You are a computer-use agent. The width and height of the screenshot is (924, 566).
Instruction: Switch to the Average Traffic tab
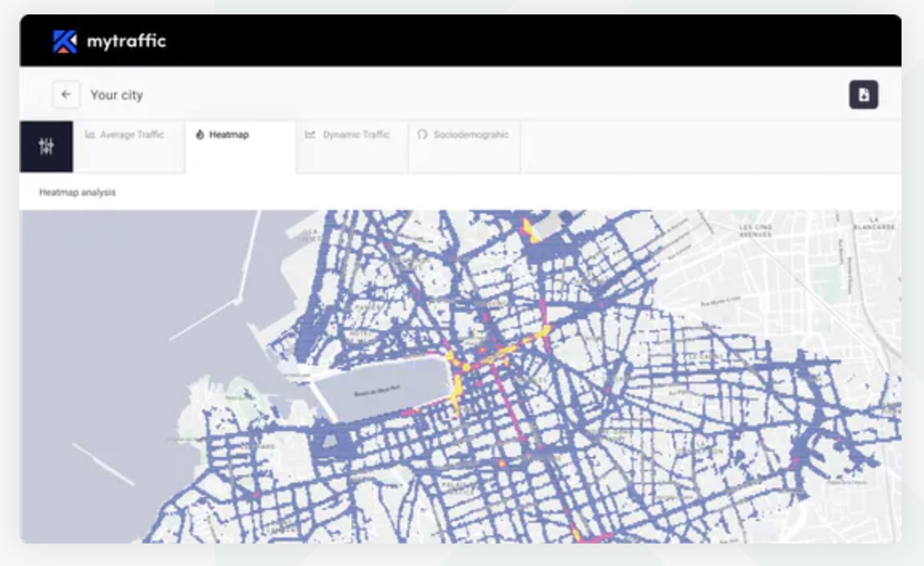132,135
